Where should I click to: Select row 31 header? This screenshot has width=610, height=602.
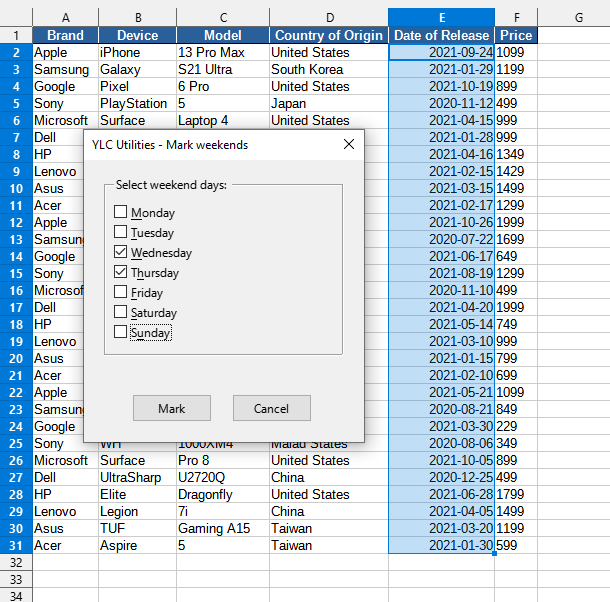point(16,545)
